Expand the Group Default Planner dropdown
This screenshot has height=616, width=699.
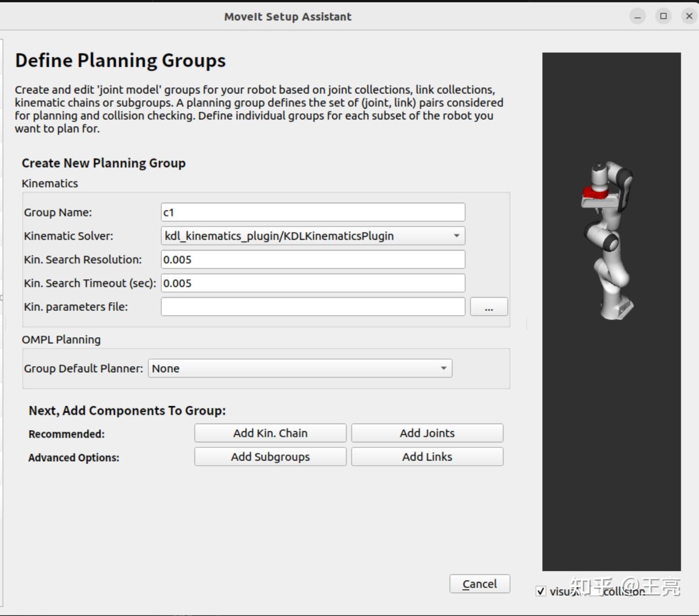click(299, 368)
